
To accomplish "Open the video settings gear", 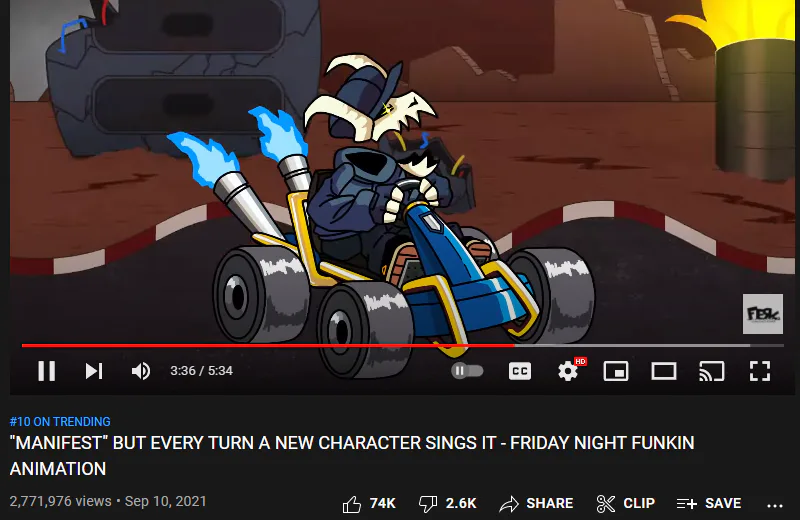I will (568, 371).
